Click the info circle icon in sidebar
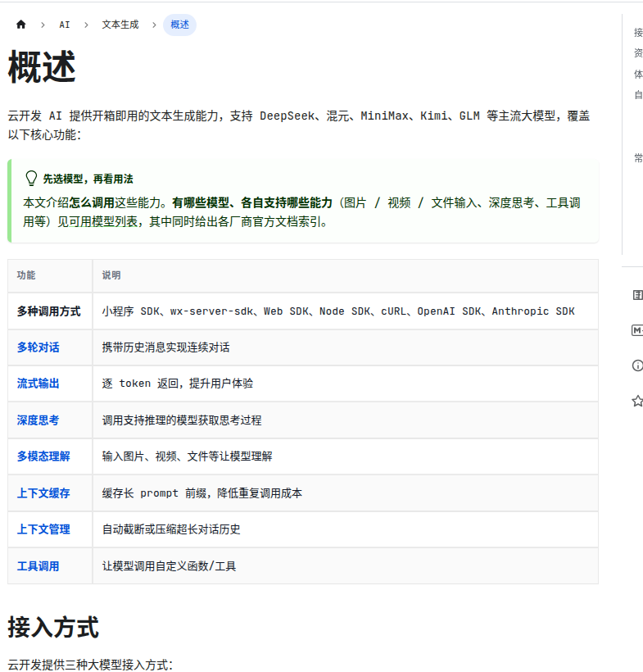 [637, 366]
